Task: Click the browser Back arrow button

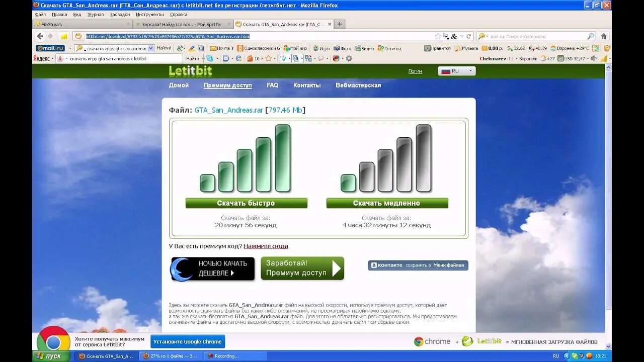Action: point(40,36)
